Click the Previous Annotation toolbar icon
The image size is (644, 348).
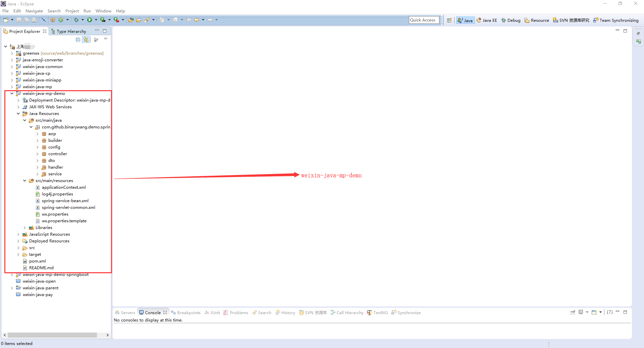pos(175,20)
